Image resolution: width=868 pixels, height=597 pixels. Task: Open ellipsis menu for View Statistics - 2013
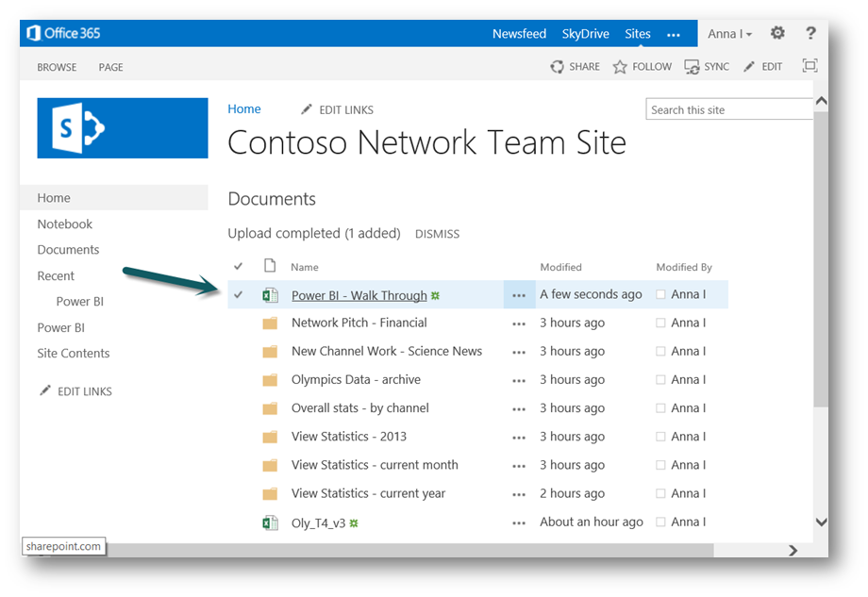[x=519, y=439]
